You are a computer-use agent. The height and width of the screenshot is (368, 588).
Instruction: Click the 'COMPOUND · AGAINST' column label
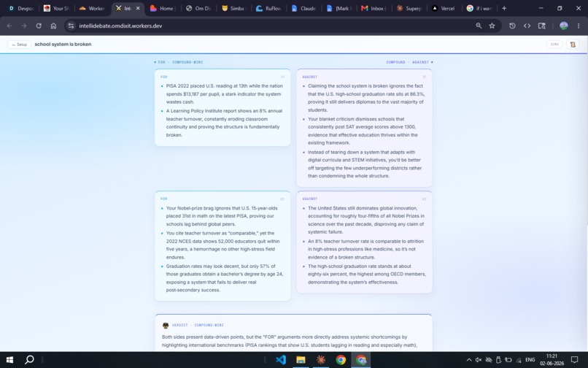pyautogui.click(x=409, y=62)
